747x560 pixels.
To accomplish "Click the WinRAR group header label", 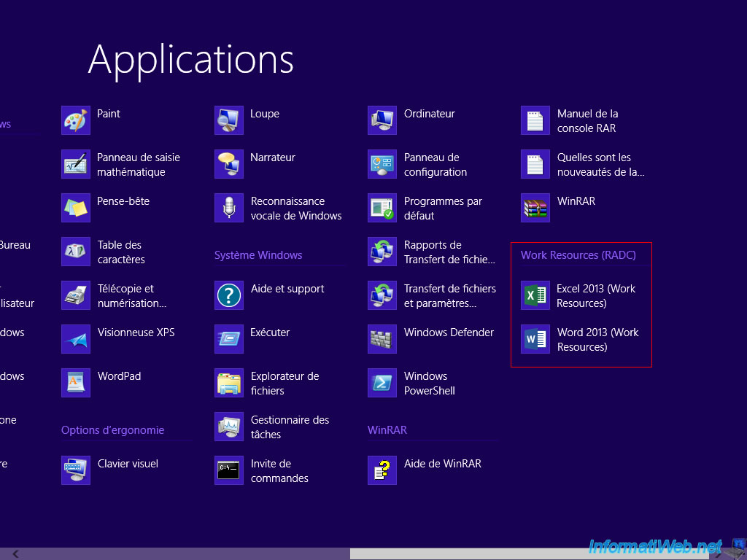I will (x=387, y=430).
